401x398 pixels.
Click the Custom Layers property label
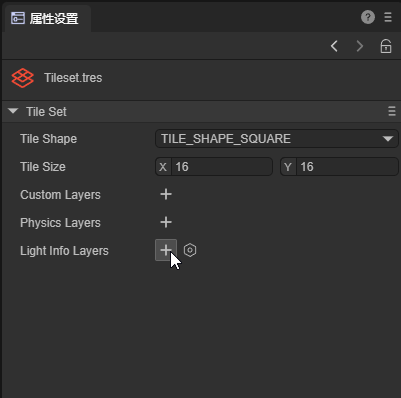pyautogui.click(x=60, y=195)
